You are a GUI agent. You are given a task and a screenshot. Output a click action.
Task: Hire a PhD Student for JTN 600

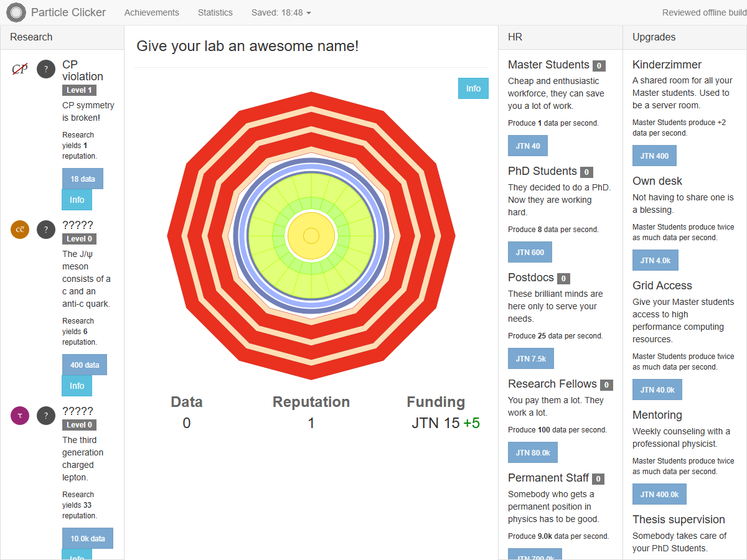[530, 252]
